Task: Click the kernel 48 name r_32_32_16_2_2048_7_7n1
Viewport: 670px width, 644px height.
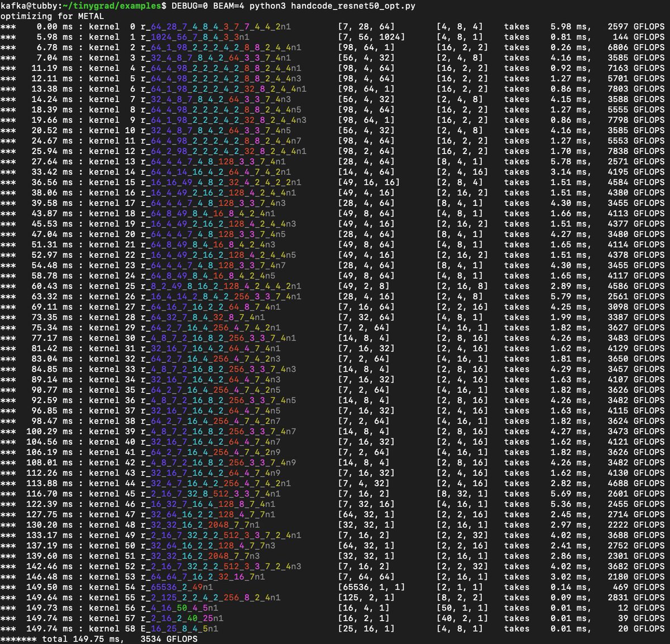Action: tap(199, 525)
